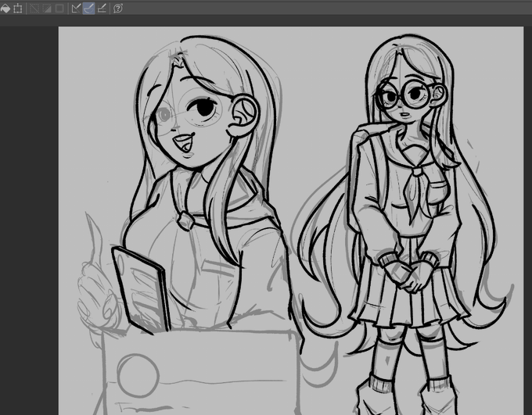The image size is (532, 415).
Task: Click the drawing canvas on the girl's glasses
Action: 404,95
